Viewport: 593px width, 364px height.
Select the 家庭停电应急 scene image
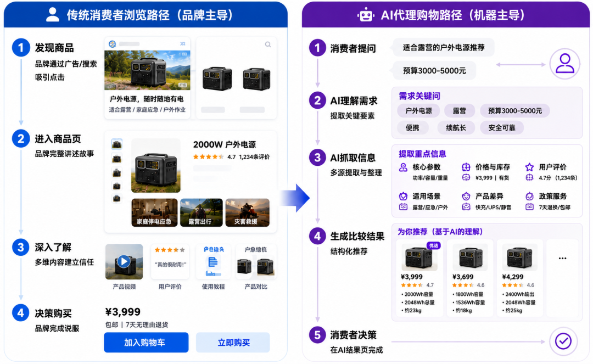coord(154,212)
